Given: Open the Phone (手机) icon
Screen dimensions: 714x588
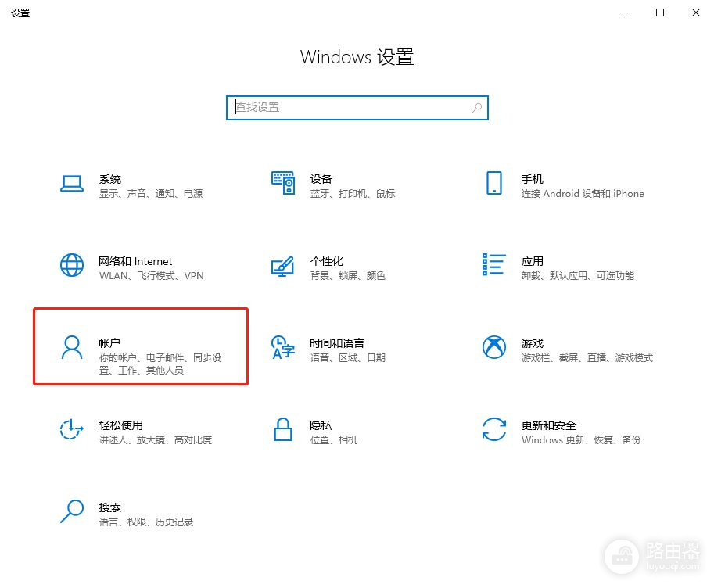Looking at the screenshot, I should 493,184.
